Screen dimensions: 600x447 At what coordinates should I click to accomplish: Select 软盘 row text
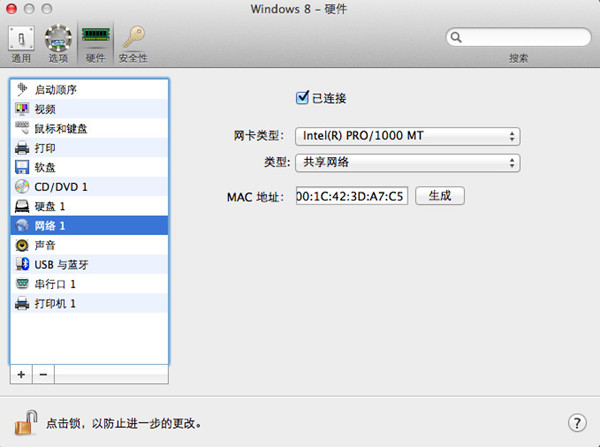(x=45, y=168)
